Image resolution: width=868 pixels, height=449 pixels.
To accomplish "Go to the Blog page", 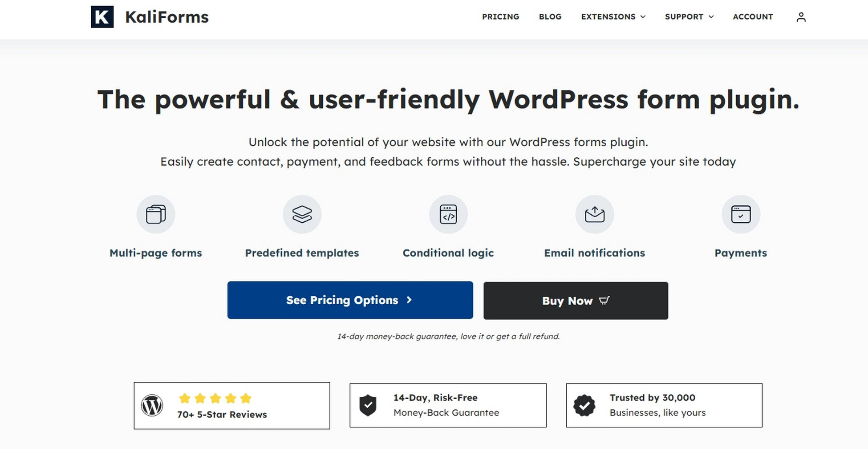I will pyautogui.click(x=550, y=17).
